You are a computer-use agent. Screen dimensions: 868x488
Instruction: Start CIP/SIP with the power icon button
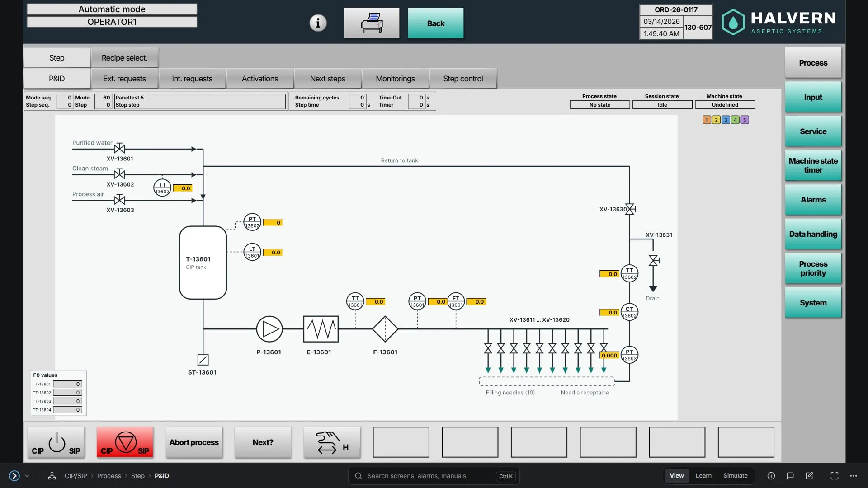[56, 442]
